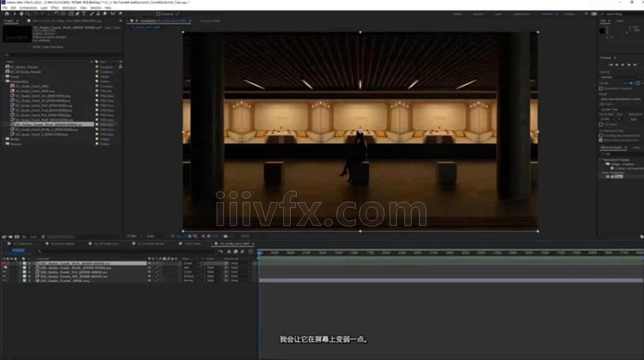Click the first timeline switch icon beside search
This screenshot has width=644, height=360.
[221, 252]
